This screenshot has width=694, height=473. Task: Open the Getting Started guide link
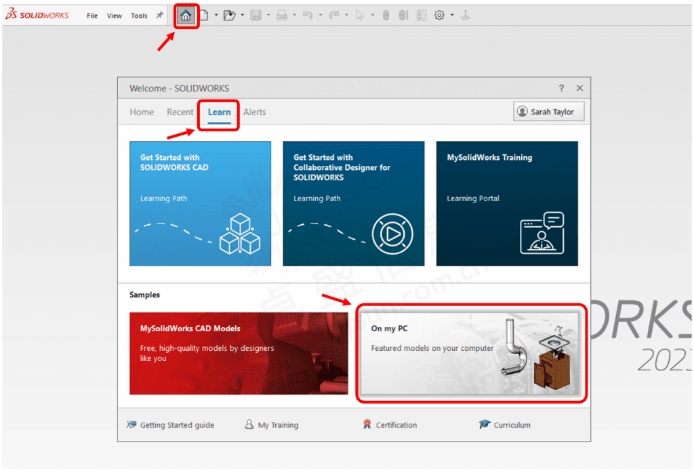tap(170, 425)
